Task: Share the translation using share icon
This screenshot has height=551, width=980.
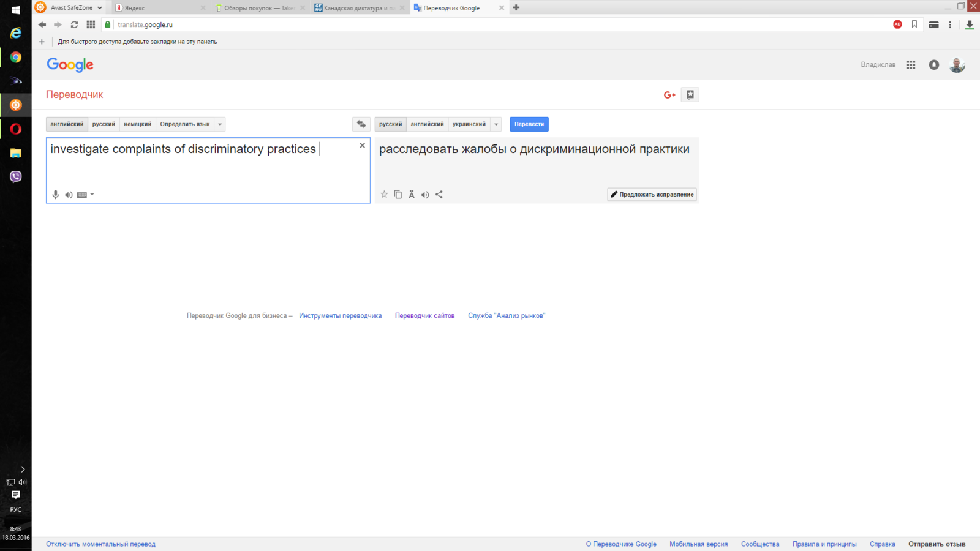Action: tap(439, 195)
